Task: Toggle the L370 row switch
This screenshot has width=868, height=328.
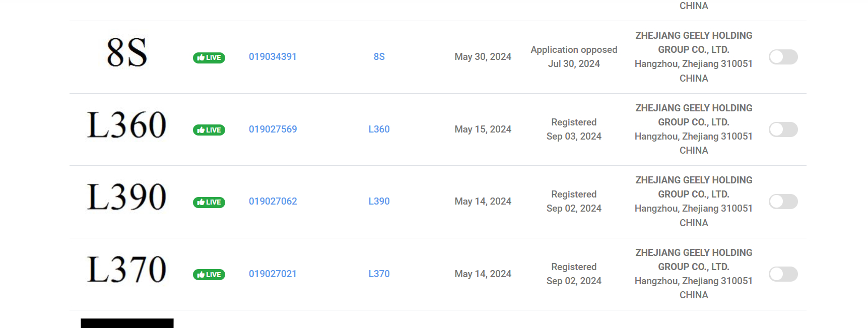Action: [783, 274]
